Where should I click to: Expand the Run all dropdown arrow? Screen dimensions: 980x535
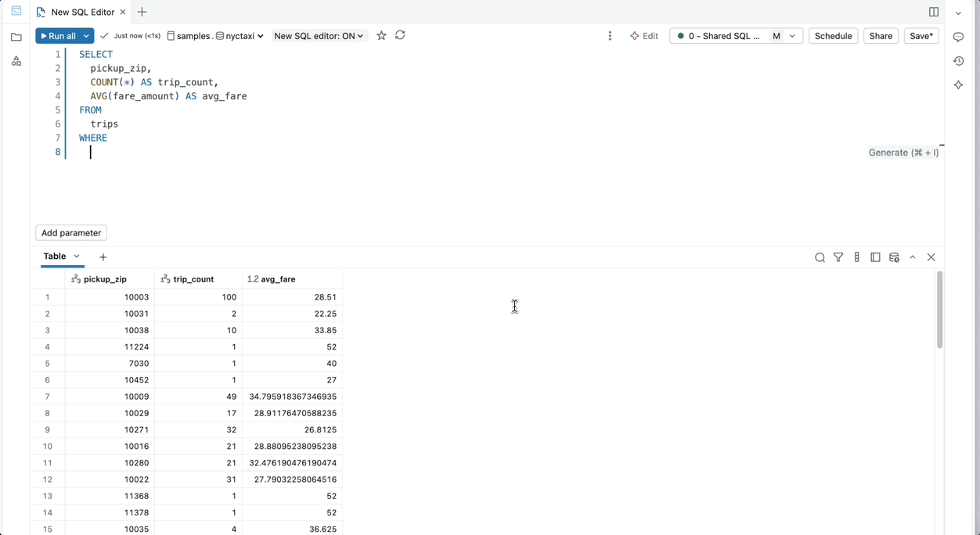click(86, 36)
